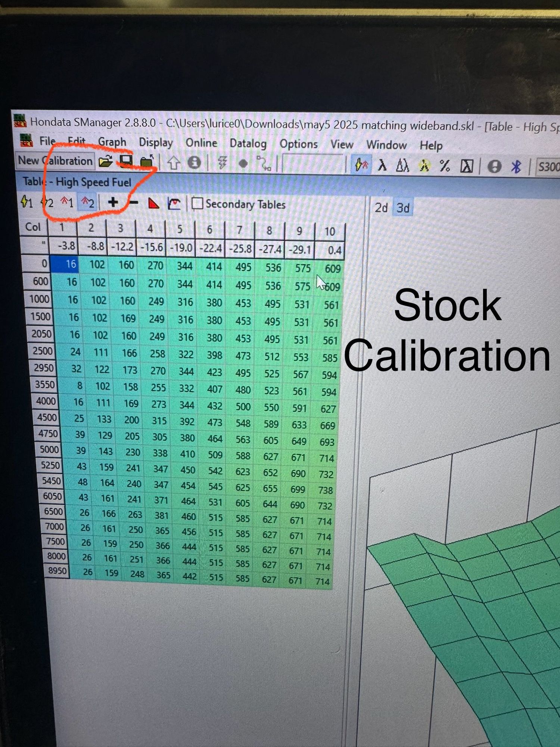The height and width of the screenshot is (747, 560).
Task: Click the red triangle interpolate icon
Action: [x=153, y=204]
